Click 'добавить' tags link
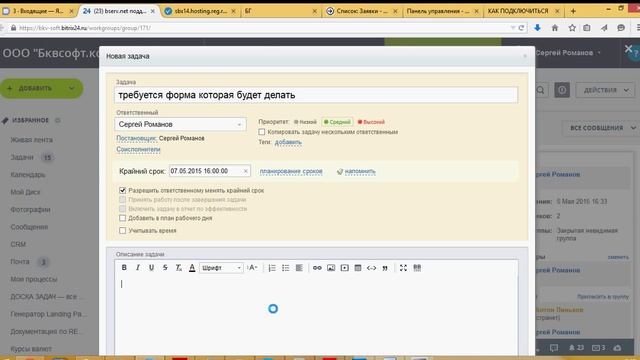Image resolution: width=640 pixels, height=360 pixels. point(288,142)
